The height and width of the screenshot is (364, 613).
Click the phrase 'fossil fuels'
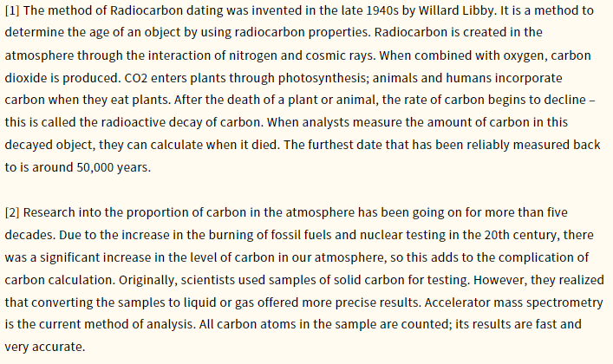pos(305,235)
